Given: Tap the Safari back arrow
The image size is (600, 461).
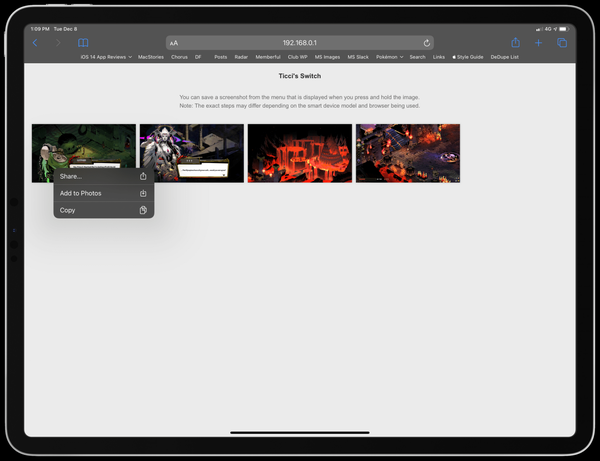Looking at the screenshot, I should [35, 43].
